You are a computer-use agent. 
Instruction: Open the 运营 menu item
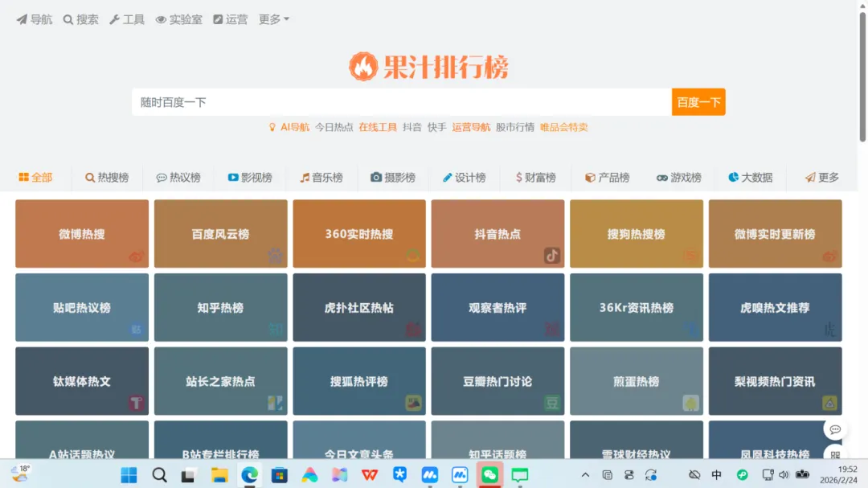click(x=231, y=19)
